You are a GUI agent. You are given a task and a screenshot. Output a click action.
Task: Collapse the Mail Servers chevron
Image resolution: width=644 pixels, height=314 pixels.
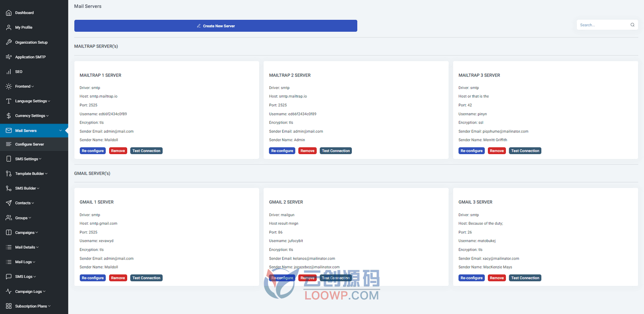tap(60, 130)
